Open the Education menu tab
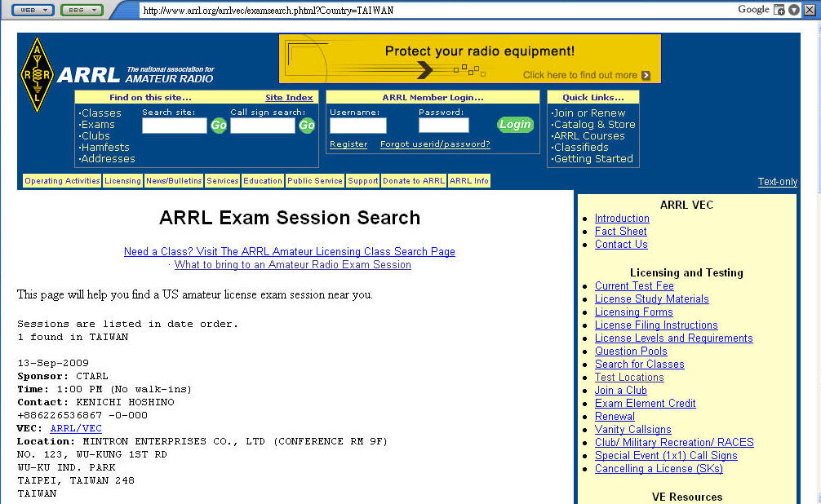This screenshot has width=821, height=504. [x=262, y=180]
